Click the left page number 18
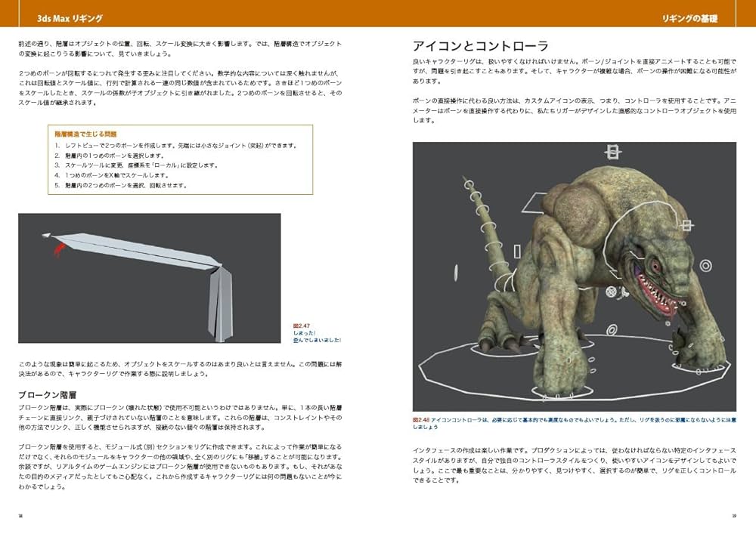This screenshot has height=534, width=756. coord(20,516)
